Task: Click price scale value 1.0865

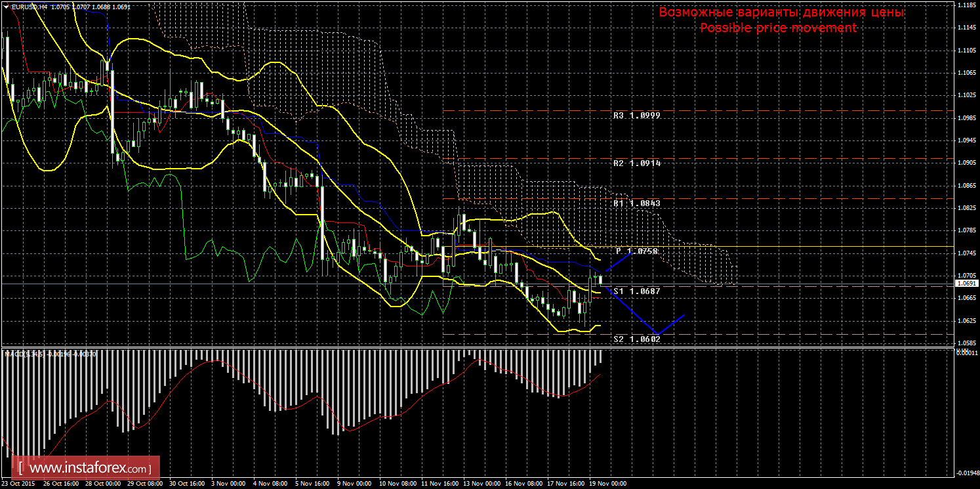Action: (x=967, y=186)
